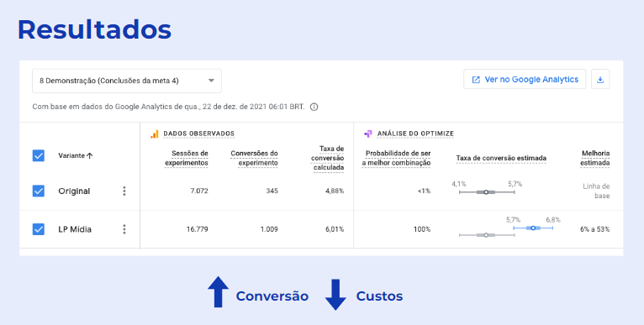Click the Sessões de experimentos column header
Viewport: 644px width, 325px height.
187,158
